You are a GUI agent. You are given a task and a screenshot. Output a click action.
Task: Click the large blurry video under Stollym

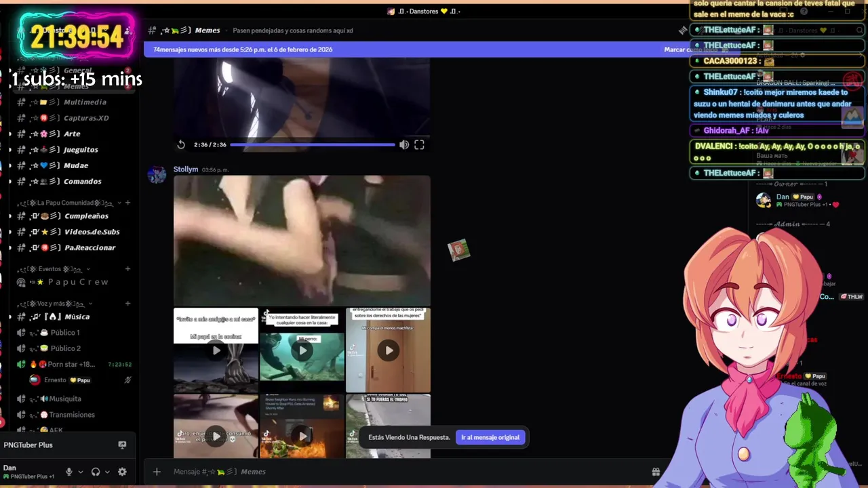(x=302, y=241)
